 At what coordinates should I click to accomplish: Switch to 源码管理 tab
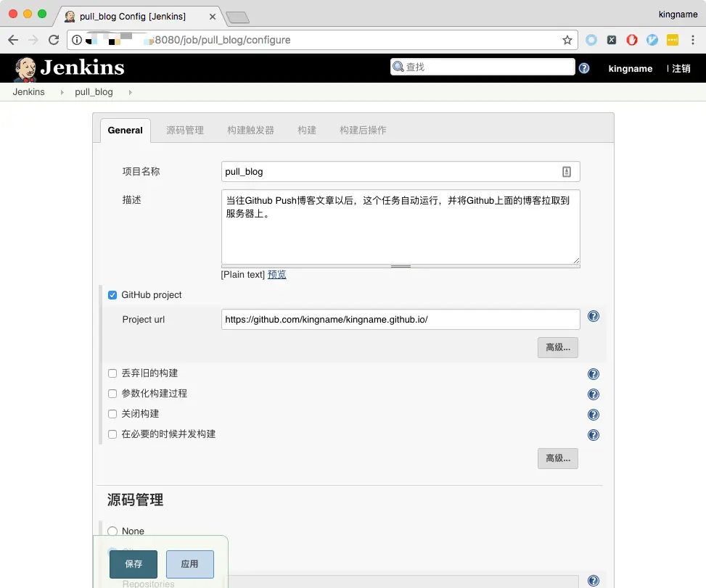(185, 131)
